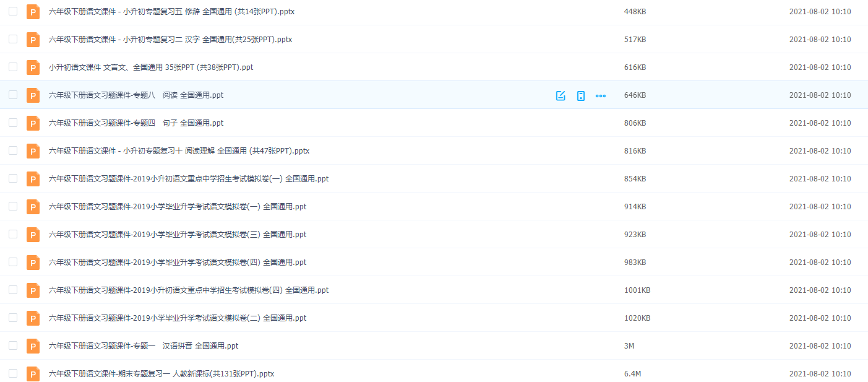
Task: Click the mobile device icon on the 专题八 row
Action: coord(580,95)
